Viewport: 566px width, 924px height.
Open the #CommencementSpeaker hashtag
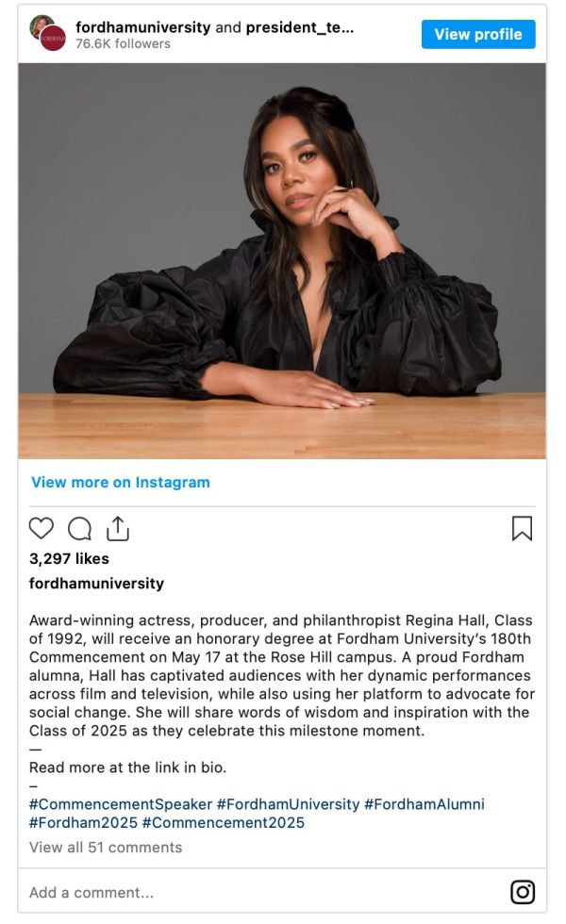121,803
